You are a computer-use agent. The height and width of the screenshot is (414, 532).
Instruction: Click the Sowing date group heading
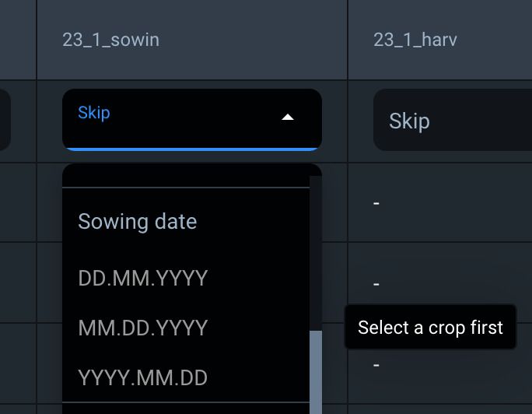pos(138,222)
